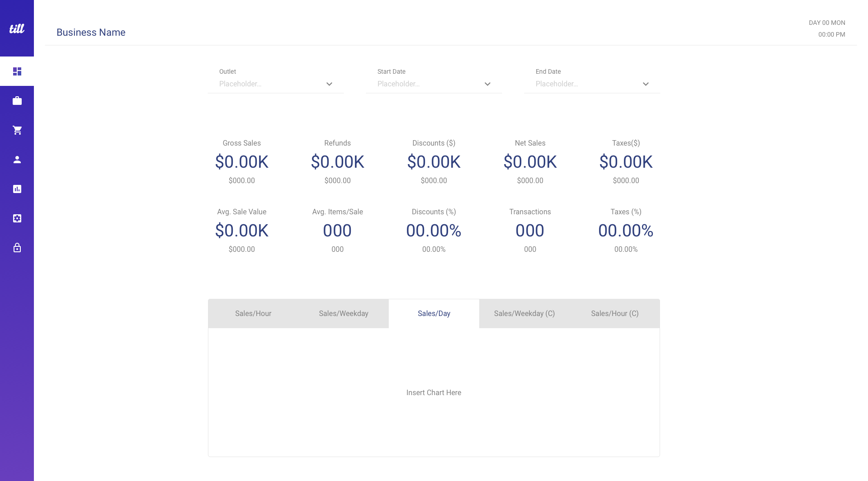868x481 pixels.
Task: Switch to the Sales/Weekday tab
Action: [344, 314]
